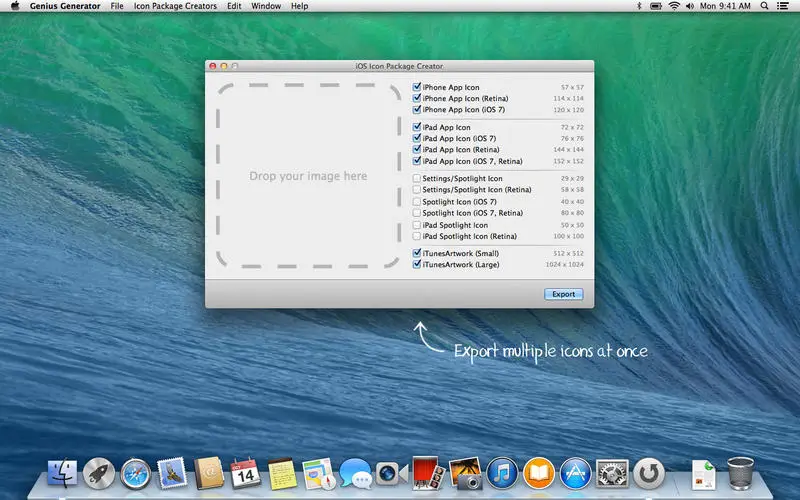Uncheck iPhone App Icon (iOS 7)
The height and width of the screenshot is (500, 800).
click(x=417, y=109)
